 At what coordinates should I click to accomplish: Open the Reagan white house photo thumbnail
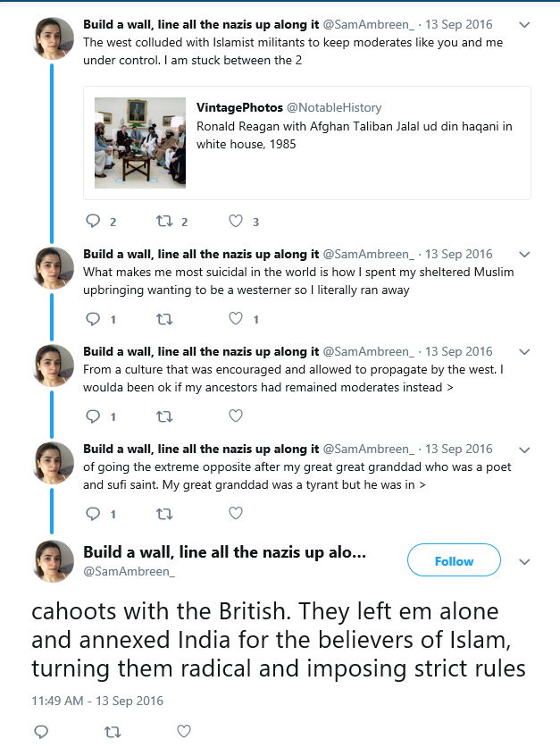(140, 143)
